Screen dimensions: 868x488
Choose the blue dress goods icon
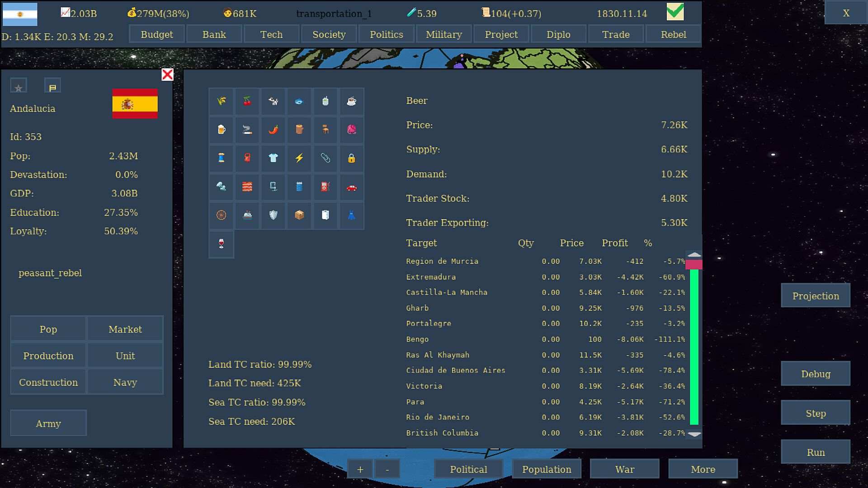351,215
